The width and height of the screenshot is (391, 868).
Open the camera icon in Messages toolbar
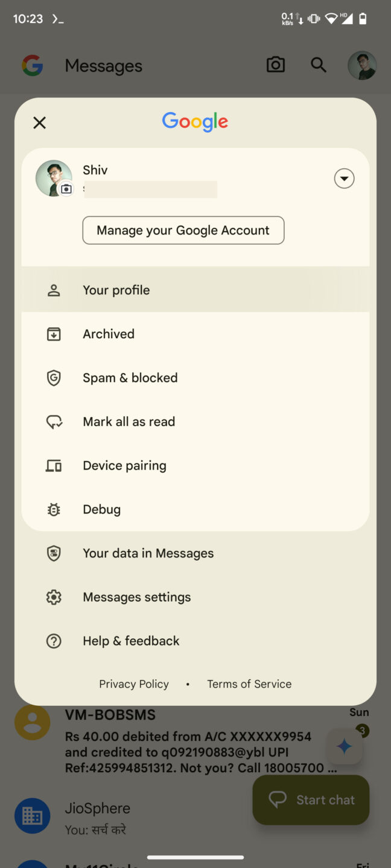[276, 64]
